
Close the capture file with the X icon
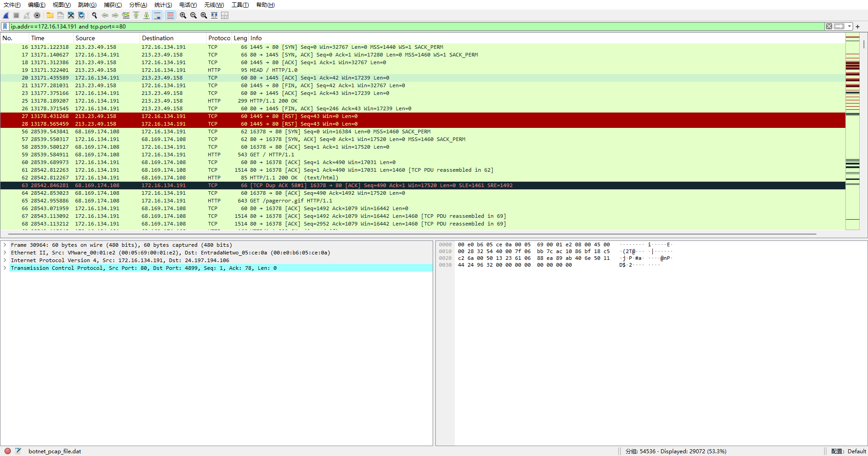pyautogui.click(x=71, y=15)
